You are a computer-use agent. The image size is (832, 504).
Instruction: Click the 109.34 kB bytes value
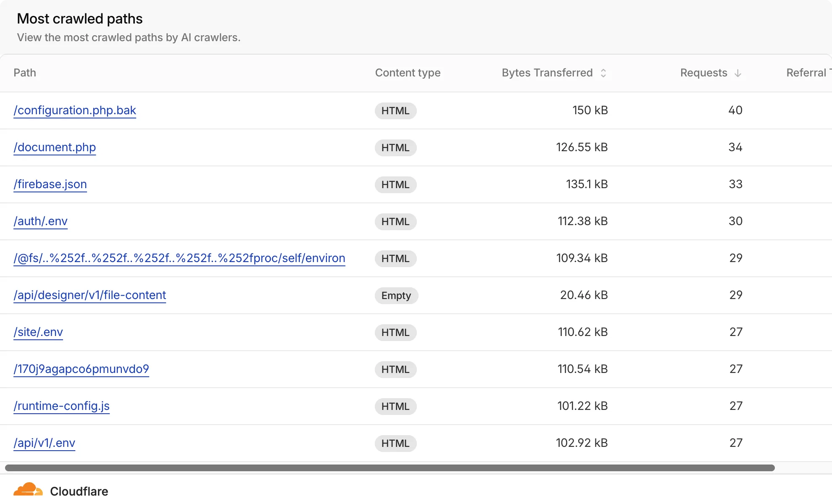582,258
